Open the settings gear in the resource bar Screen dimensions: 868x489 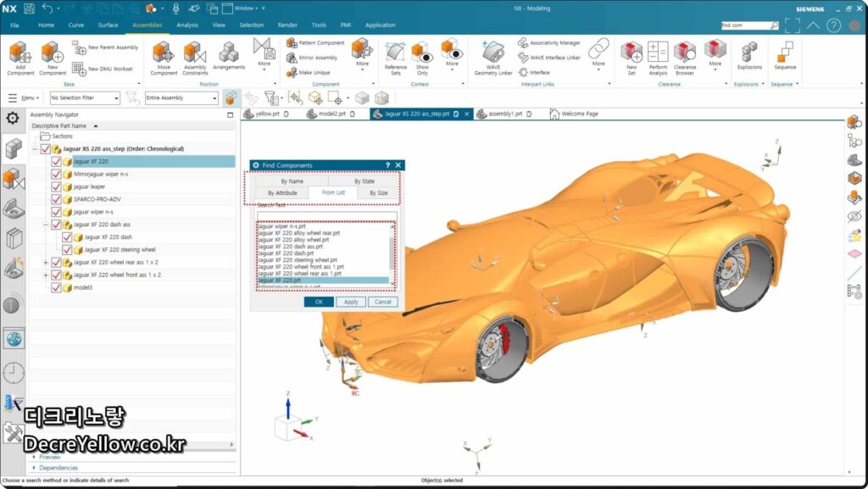13,118
